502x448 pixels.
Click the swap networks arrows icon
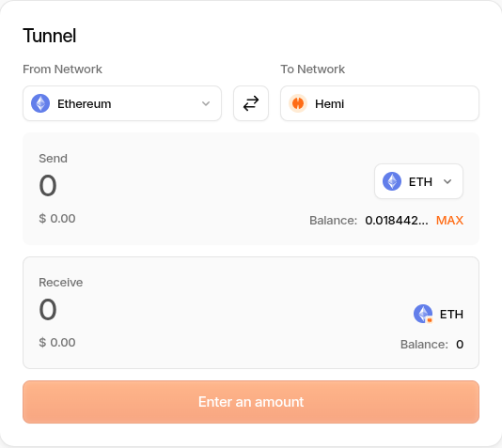click(251, 103)
